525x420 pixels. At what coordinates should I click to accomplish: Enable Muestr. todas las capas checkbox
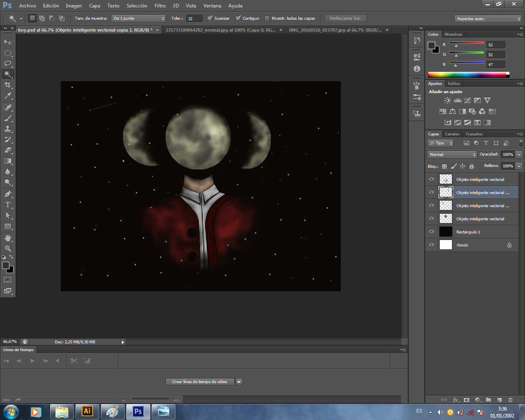tap(267, 18)
